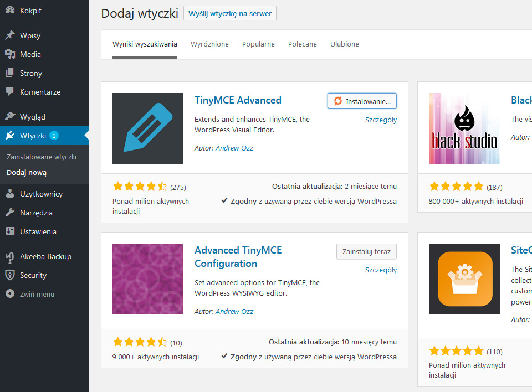This screenshot has width=532, height=392.
Task: Click the Wygląd paintbrush icon
Action: pyautogui.click(x=10, y=117)
